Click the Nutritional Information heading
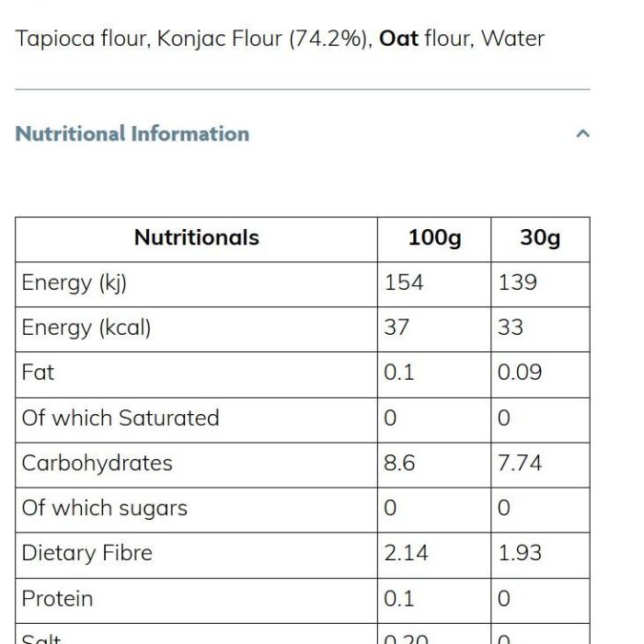This screenshot has height=644, width=644. point(132,134)
